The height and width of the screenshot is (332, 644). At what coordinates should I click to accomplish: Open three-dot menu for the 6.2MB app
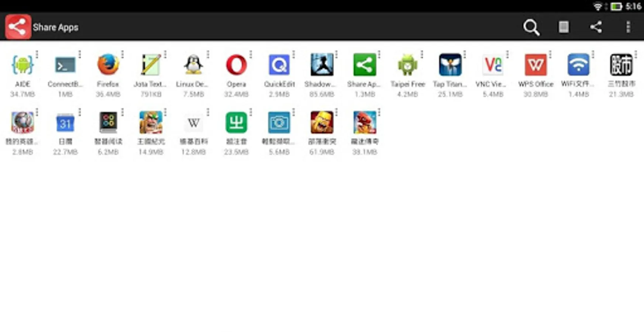point(123,112)
